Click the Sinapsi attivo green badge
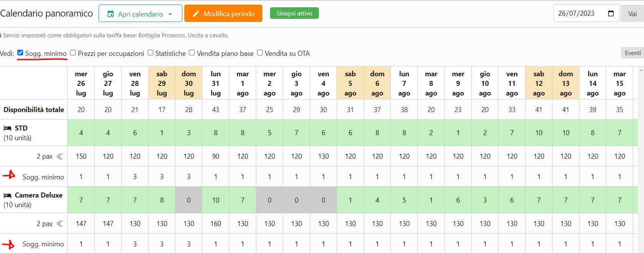The height and width of the screenshot is (253, 644). click(x=294, y=13)
